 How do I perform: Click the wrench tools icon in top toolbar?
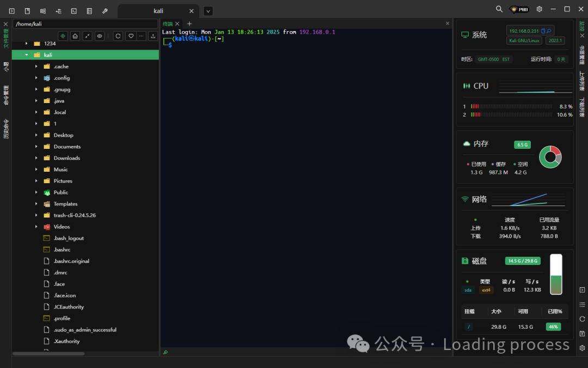tap(105, 11)
